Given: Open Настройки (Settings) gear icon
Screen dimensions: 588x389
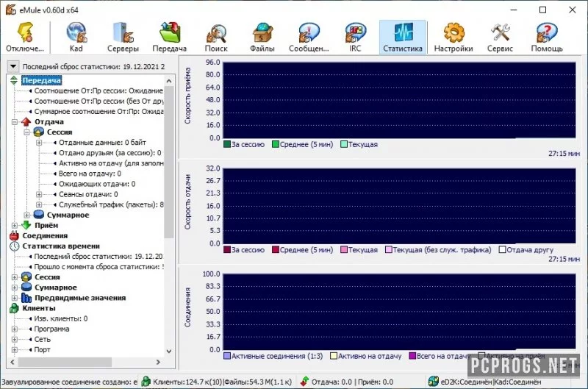Looking at the screenshot, I should [453, 33].
